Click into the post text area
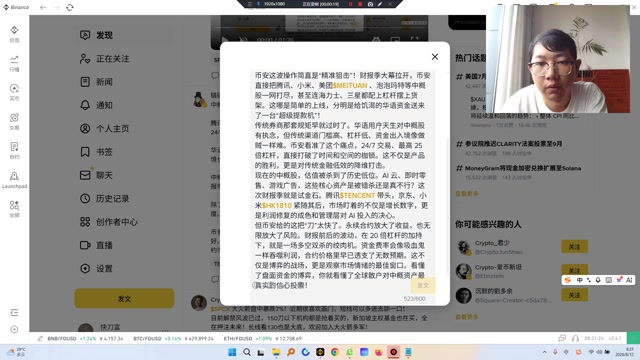 coord(342,180)
